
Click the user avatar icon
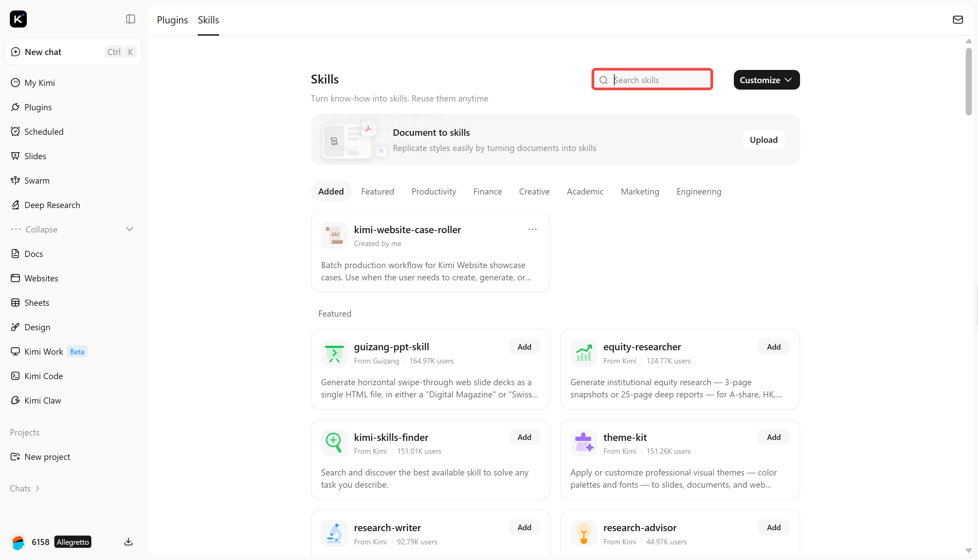pos(18,542)
